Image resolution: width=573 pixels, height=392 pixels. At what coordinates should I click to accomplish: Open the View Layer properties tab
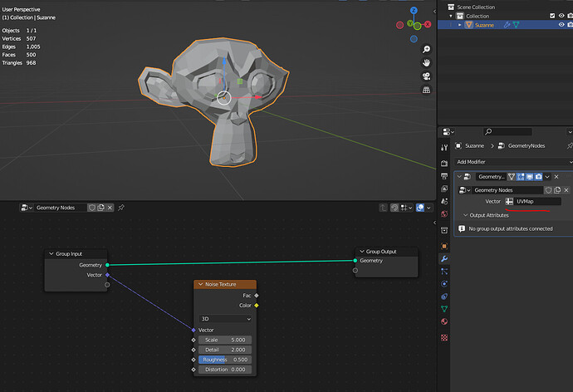[444, 189]
